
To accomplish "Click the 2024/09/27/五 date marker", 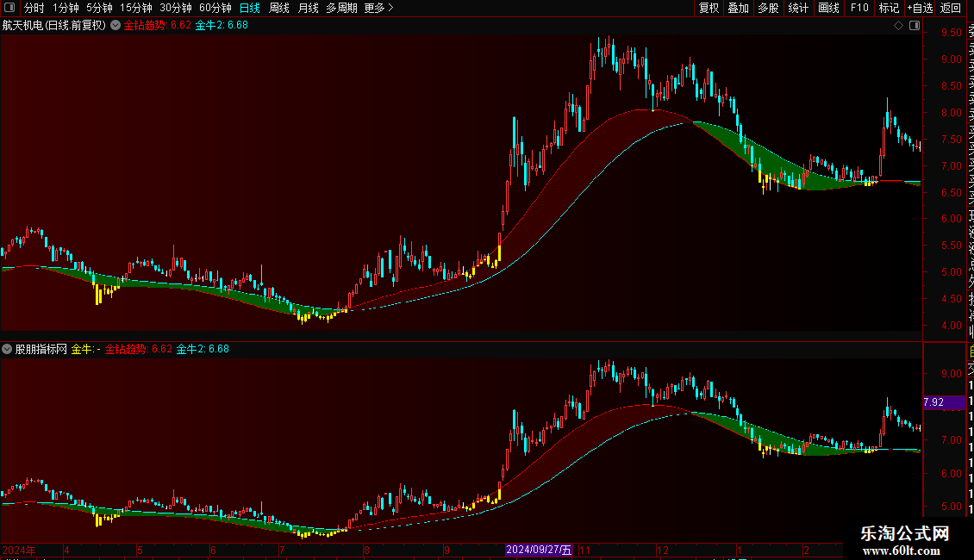I will click(x=539, y=550).
